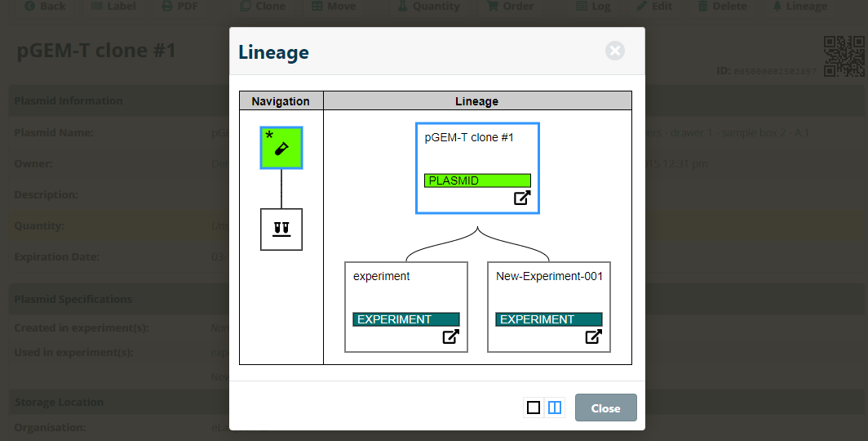The height and width of the screenshot is (441, 868).
Task: Click the Lineage toolbar item
Action: point(800,6)
